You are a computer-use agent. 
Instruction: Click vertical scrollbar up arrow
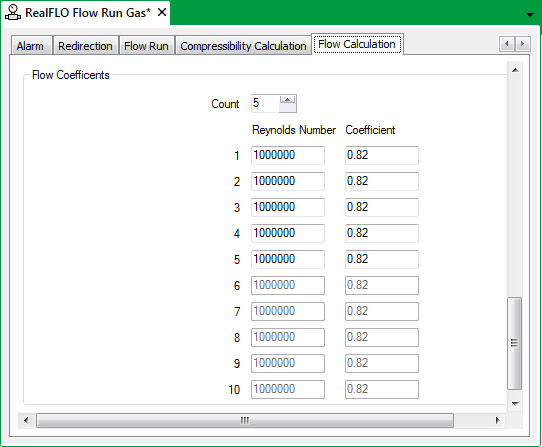515,70
